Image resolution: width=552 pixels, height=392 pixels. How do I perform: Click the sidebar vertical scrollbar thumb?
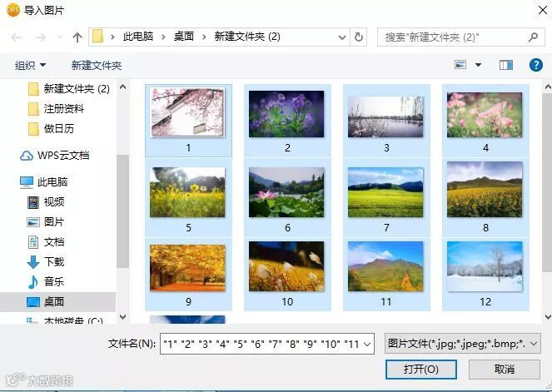(x=123, y=211)
